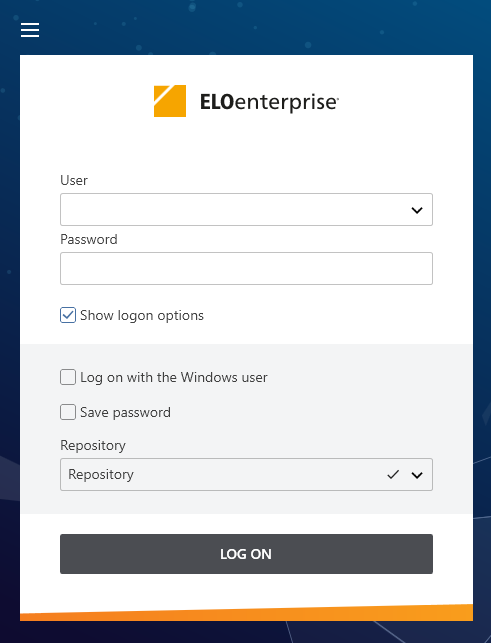Uncheck Show logon options
This screenshot has height=643, width=491.
coord(68,315)
